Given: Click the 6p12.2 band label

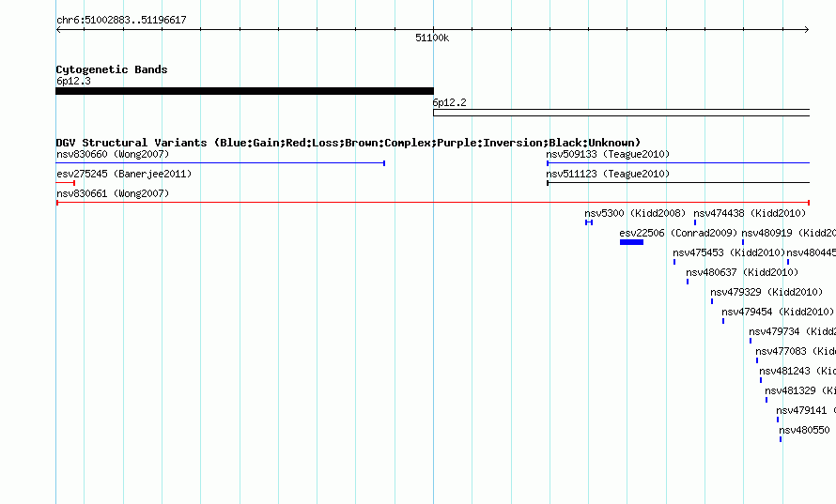Looking at the screenshot, I should 449,103.
